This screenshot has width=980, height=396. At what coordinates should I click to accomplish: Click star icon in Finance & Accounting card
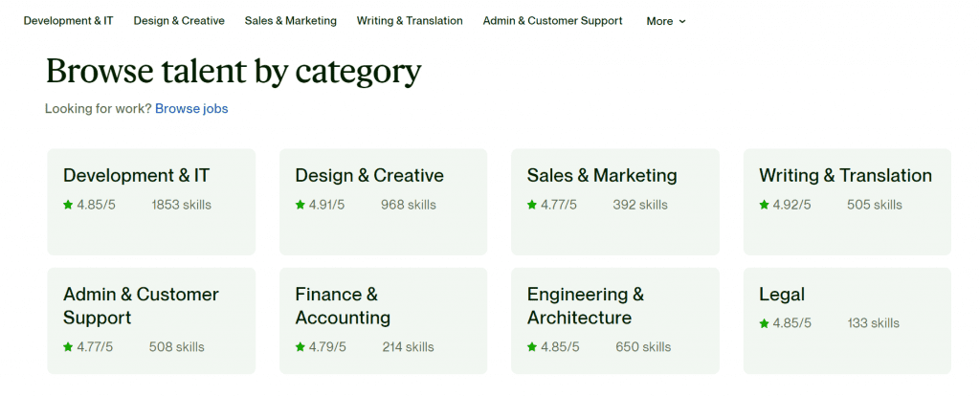301,347
